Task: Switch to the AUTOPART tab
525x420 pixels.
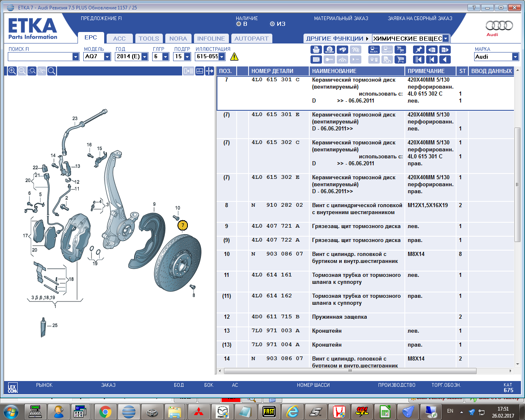Action: pos(251,39)
